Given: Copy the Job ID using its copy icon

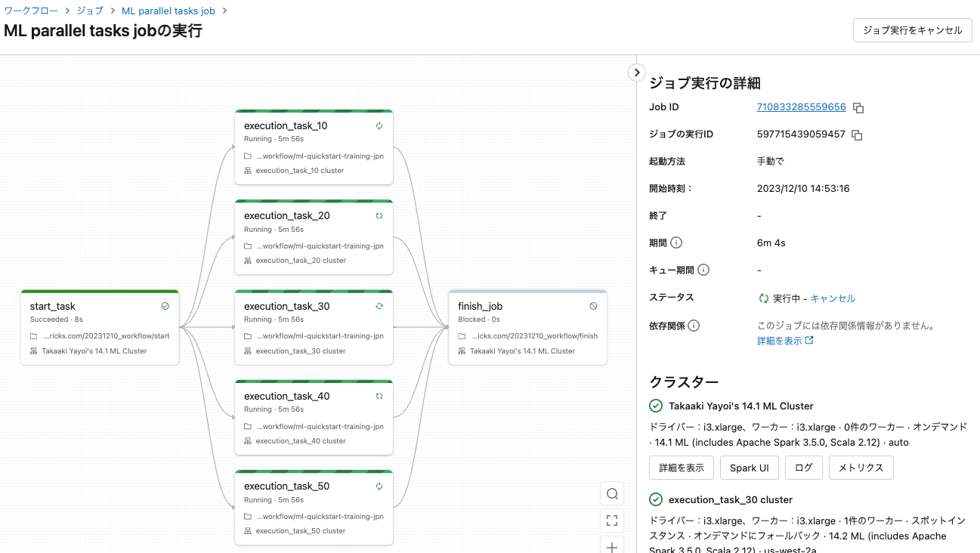Looking at the screenshot, I should pos(858,107).
